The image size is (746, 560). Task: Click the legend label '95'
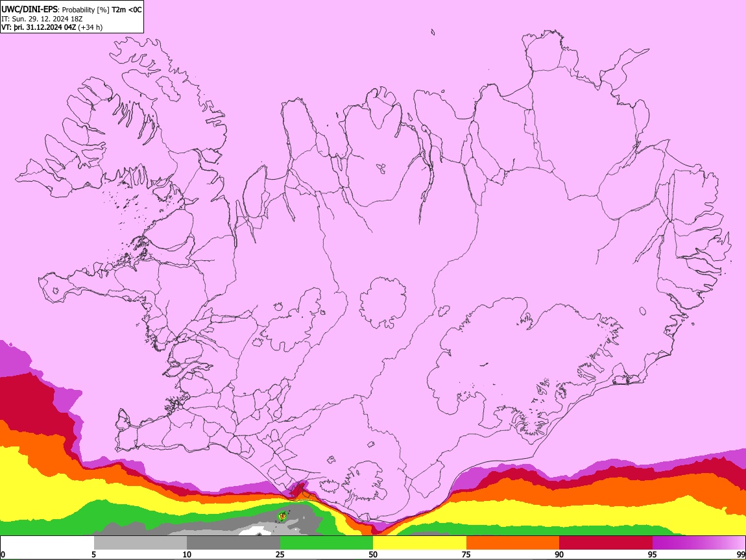tap(653, 555)
